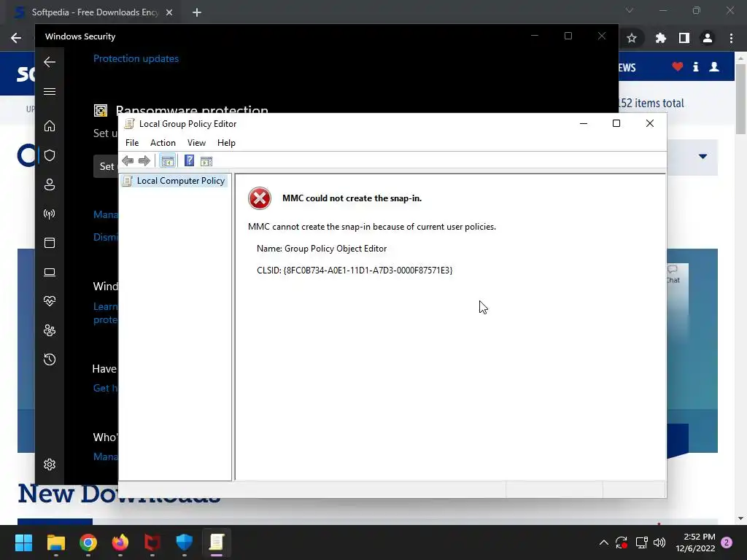Click Protection updates link
Screen dimensions: 747x560
(x=136, y=58)
